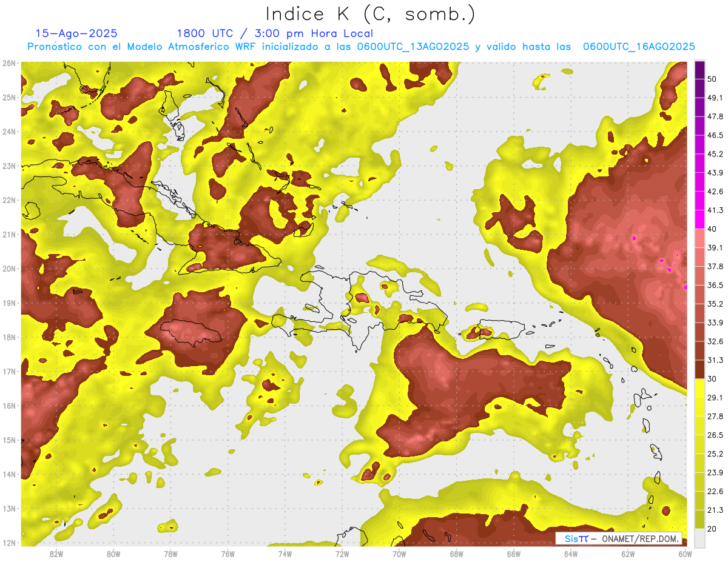The width and height of the screenshot is (728, 562).
Task: Select the legend value "21.3"
Action: (x=715, y=510)
